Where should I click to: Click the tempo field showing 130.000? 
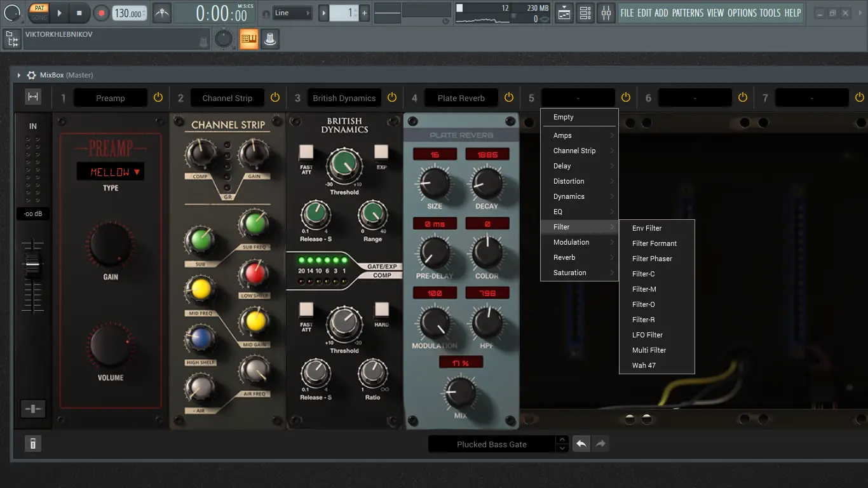click(x=130, y=13)
